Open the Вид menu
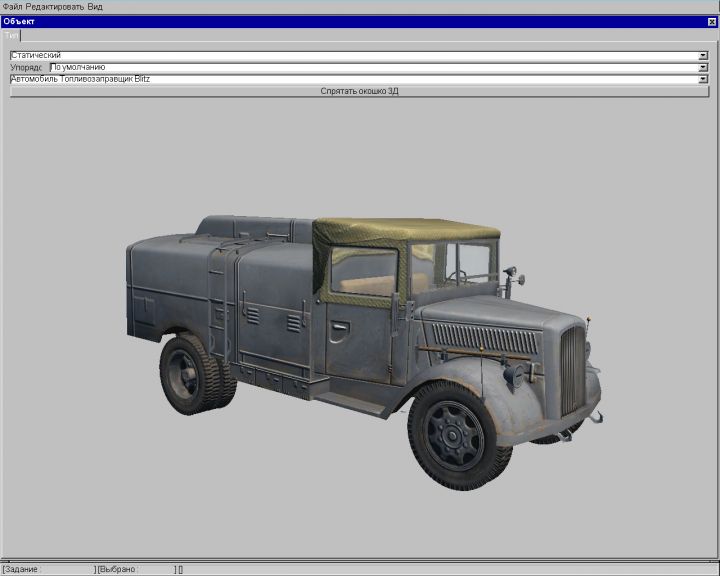 pos(95,6)
